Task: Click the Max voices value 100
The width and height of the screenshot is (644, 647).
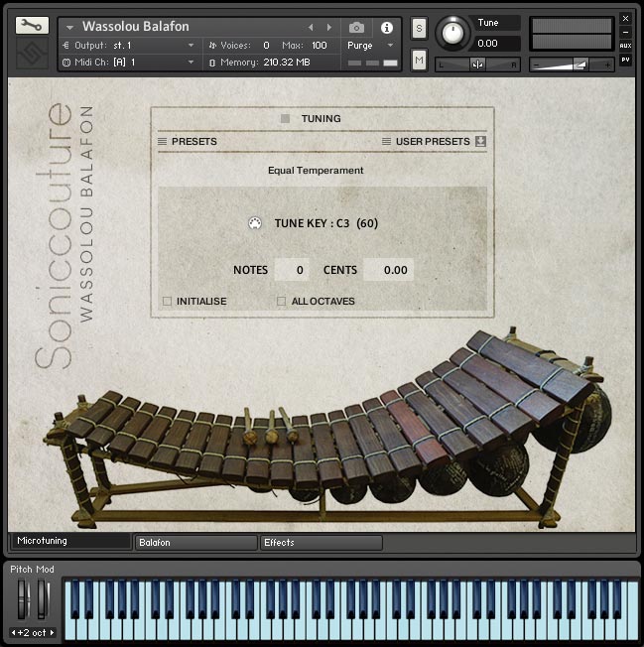Action: pos(320,46)
